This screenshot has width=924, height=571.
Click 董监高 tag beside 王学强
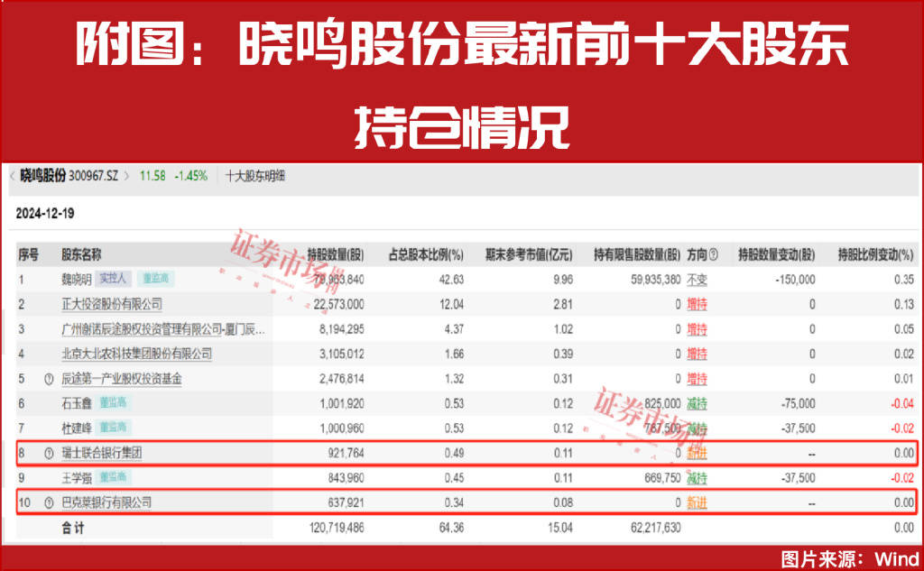pos(113,478)
